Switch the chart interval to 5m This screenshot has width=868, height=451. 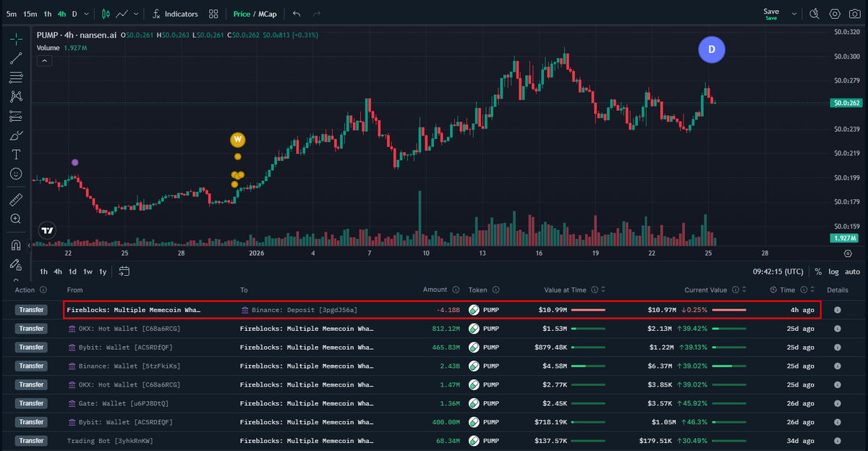tap(12, 14)
